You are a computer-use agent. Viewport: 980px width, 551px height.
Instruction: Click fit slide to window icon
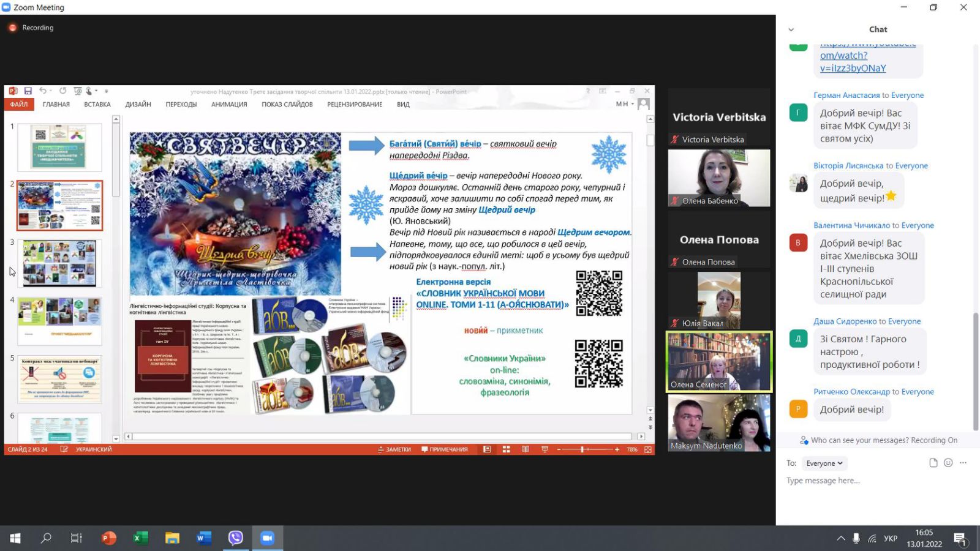(647, 449)
